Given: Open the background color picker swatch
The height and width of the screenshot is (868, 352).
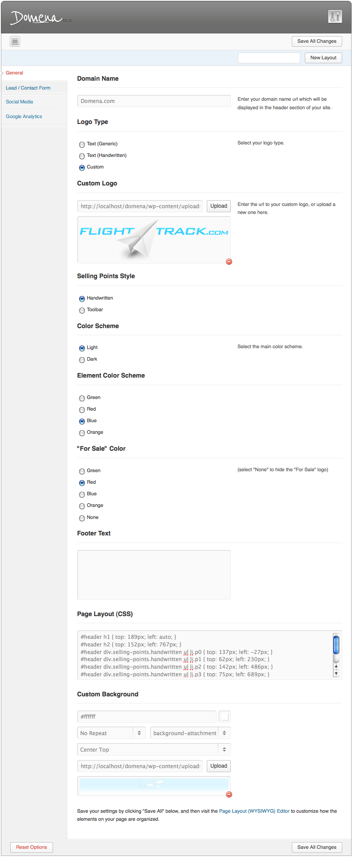Looking at the screenshot, I should coord(225,716).
